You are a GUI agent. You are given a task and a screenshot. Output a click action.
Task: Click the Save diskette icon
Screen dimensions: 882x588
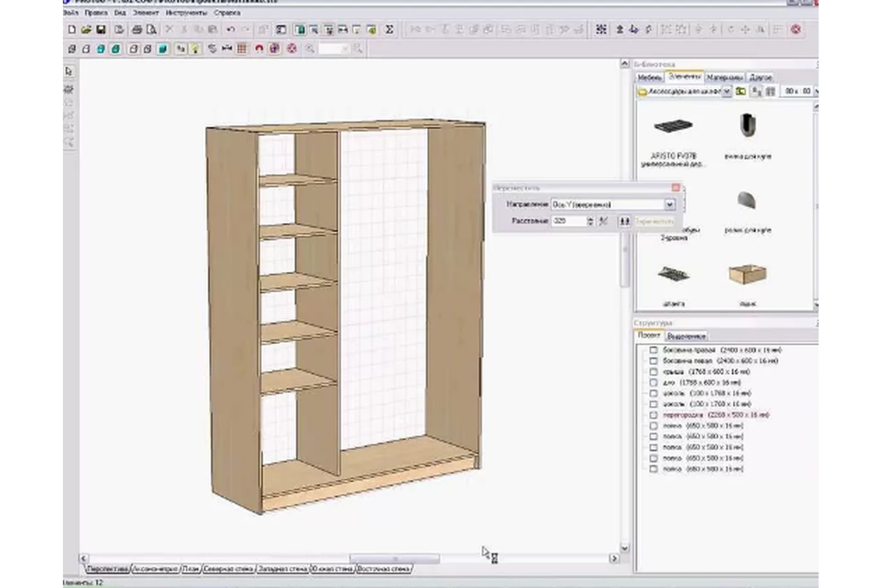(101, 30)
